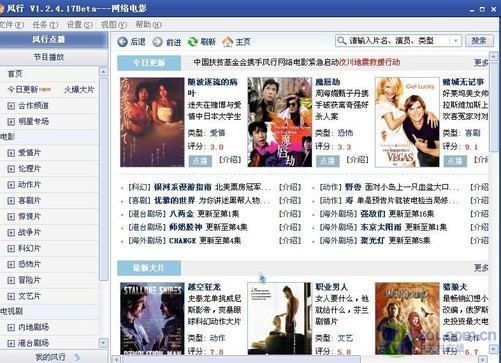Click 点播 button under 随波逐流的病叶
The width and height of the screenshot is (501, 363).
[200, 161]
